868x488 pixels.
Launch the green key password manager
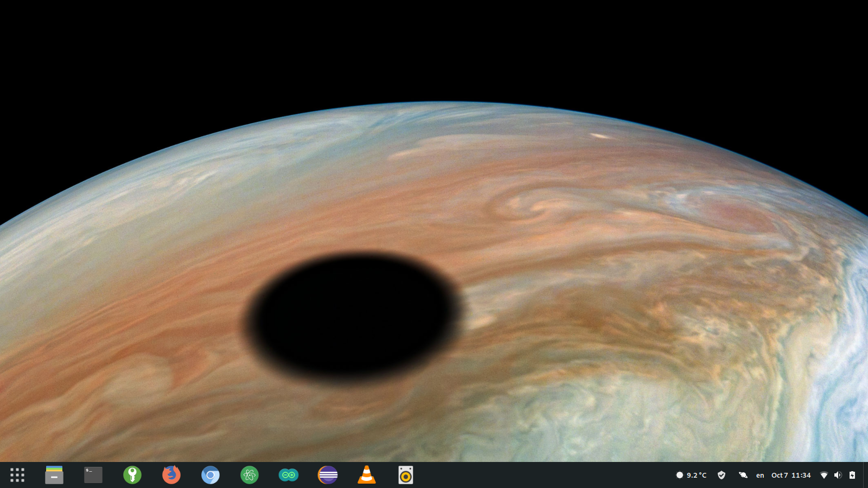(x=132, y=475)
